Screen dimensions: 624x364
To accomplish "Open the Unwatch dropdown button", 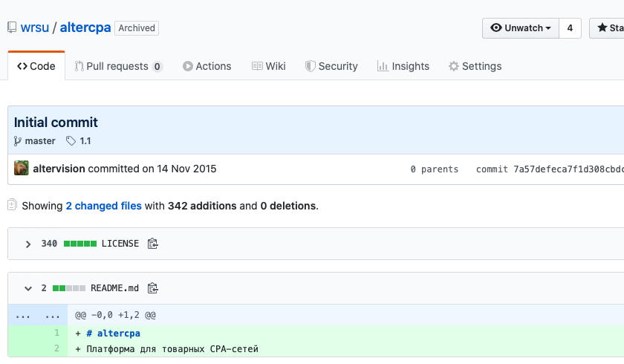I will pos(521,28).
